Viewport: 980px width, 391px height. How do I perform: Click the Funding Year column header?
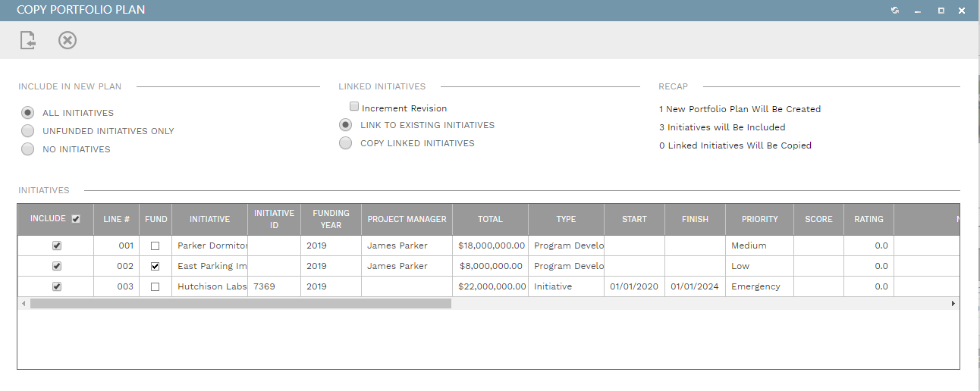tap(331, 219)
